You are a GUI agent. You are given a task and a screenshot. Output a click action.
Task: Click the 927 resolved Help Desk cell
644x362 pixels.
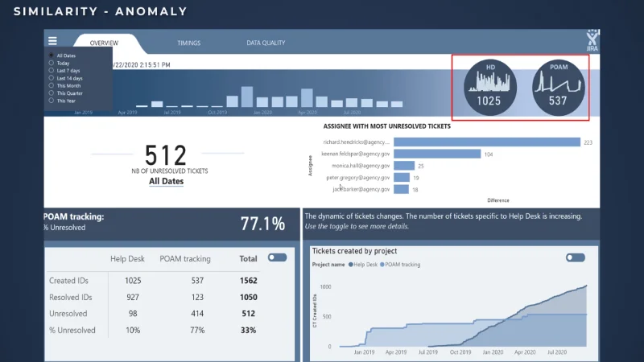coord(133,297)
